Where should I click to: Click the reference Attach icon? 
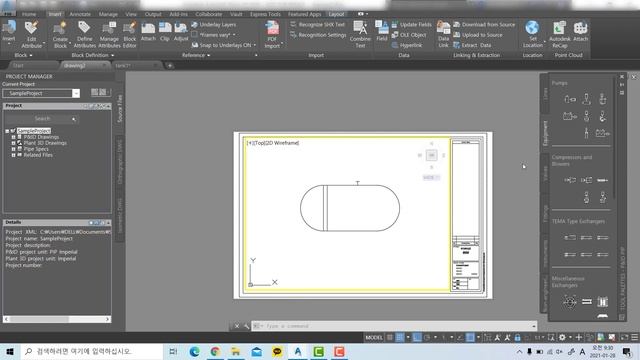pyautogui.click(x=148, y=32)
